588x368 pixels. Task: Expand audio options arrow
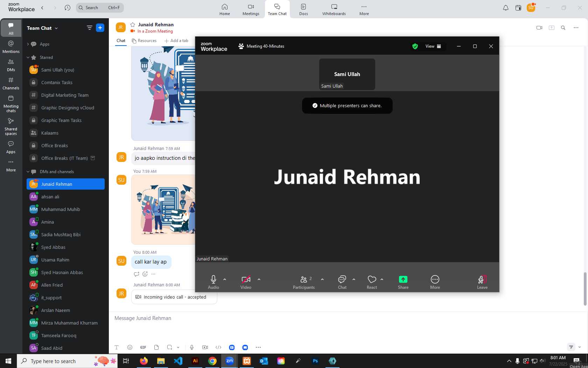tap(225, 279)
